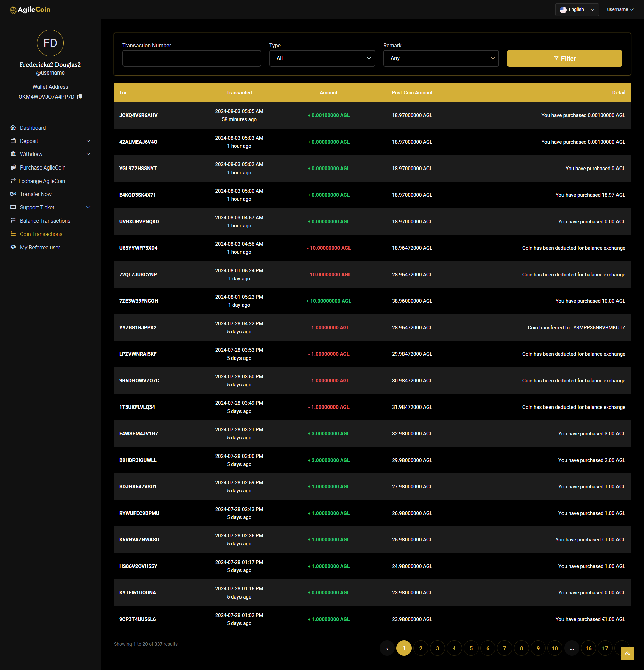Viewport: 644px width, 670px height.
Task: Go to pagination page 2
Action: point(421,648)
